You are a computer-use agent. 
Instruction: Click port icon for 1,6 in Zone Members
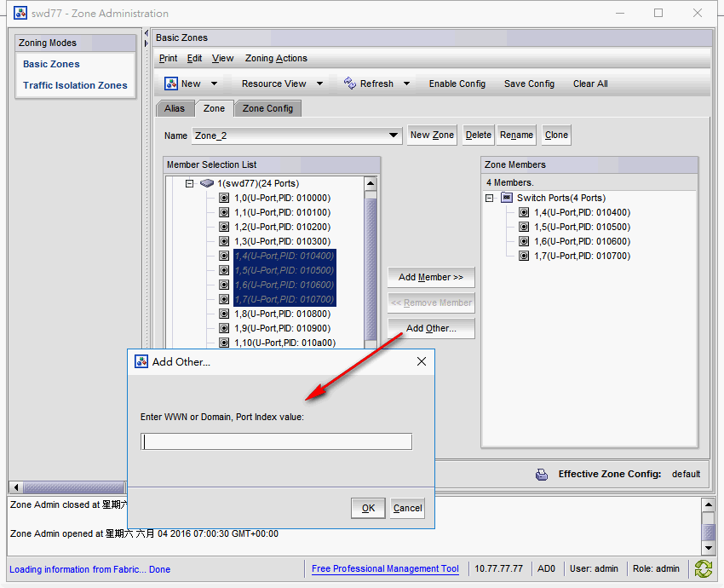[524, 241]
